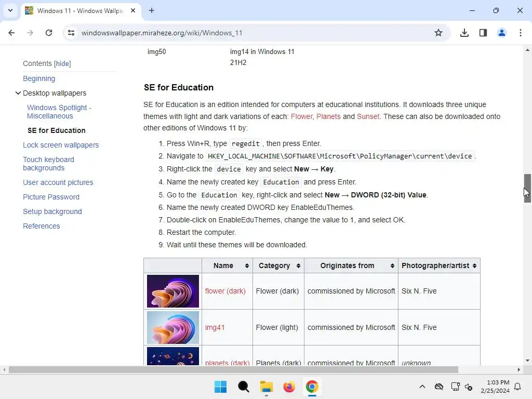Open the img41 name link
This screenshot has height=399, width=532.
coord(215,327)
